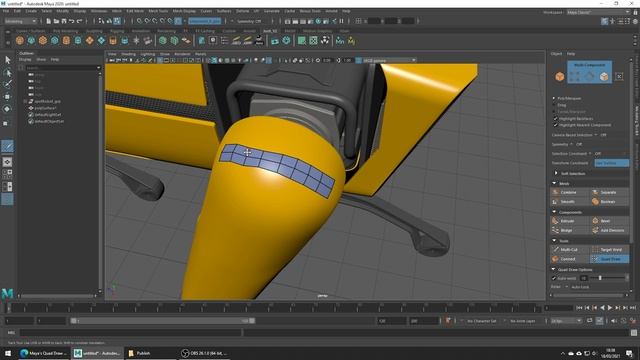Open Outliner Display menu
Viewport: 640px width, 360px height.
[x=25, y=60]
